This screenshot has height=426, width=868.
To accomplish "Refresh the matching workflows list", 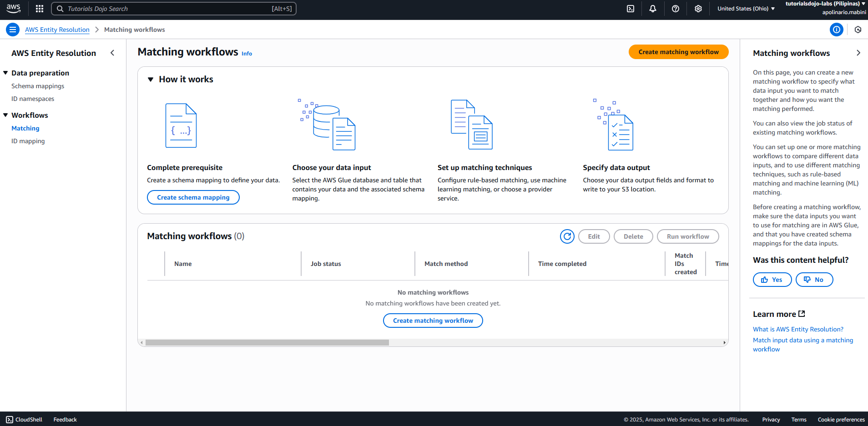I will tap(567, 236).
